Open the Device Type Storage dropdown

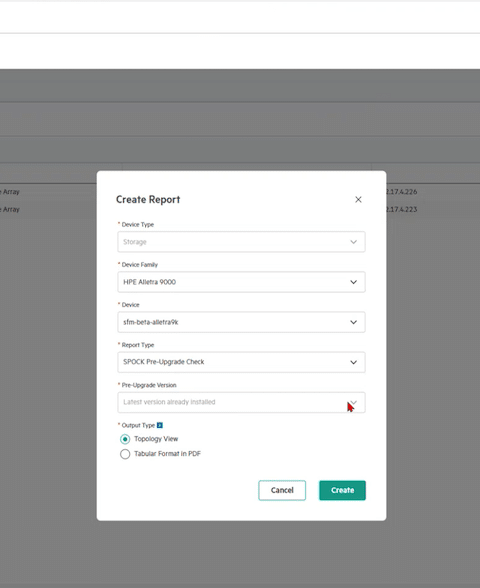pyautogui.click(x=241, y=242)
